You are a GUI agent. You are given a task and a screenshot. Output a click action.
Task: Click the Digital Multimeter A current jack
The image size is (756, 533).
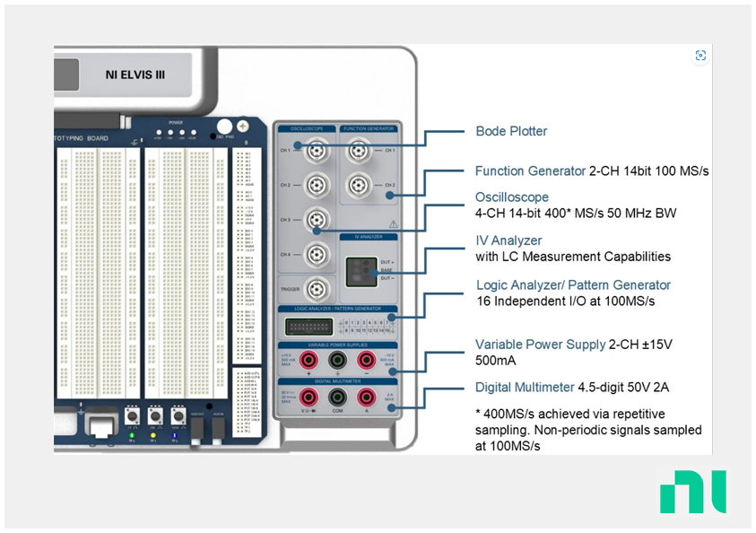(367, 398)
